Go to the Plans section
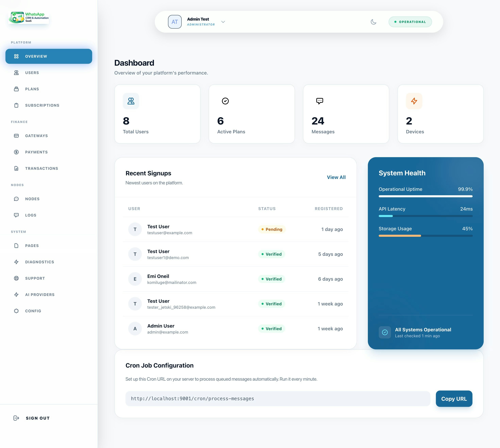This screenshot has height=448, width=500. pyautogui.click(x=49, y=89)
